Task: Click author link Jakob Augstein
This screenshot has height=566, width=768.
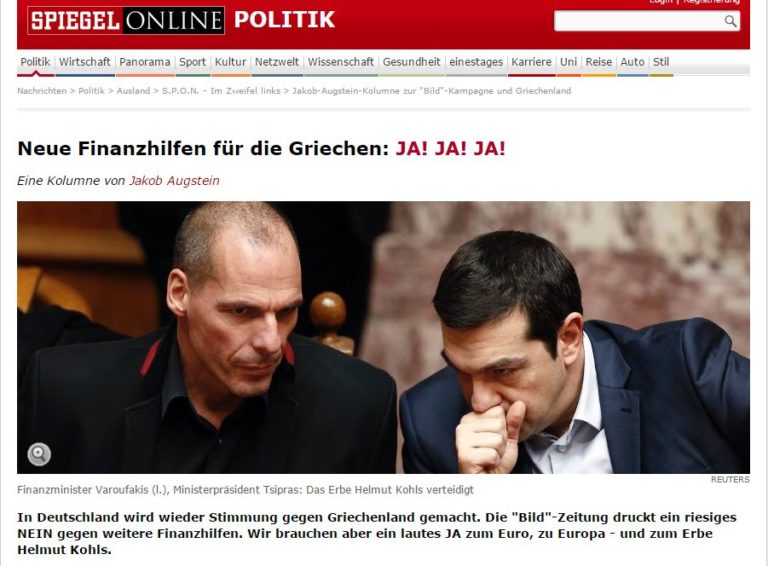Action: pyautogui.click(x=174, y=181)
